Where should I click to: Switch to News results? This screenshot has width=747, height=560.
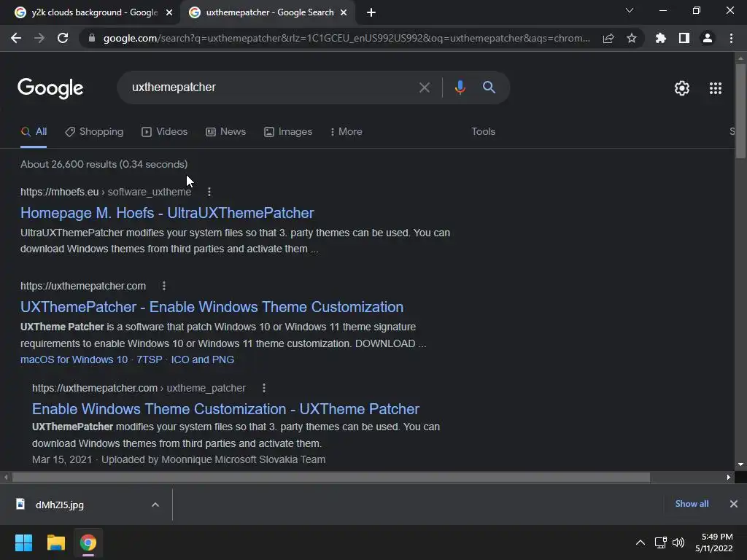(226, 132)
